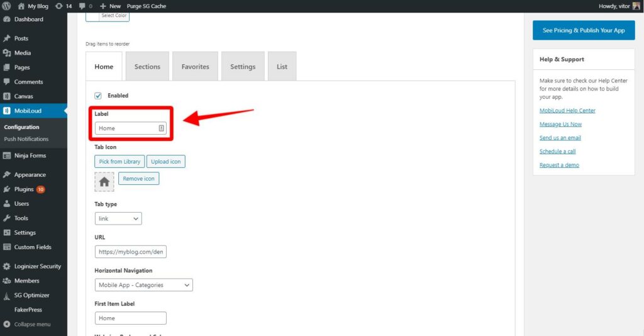Viewport: 644px width, 336px height.
Task: Click the Canvas icon in the sidebar
Action: click(6, 96)
